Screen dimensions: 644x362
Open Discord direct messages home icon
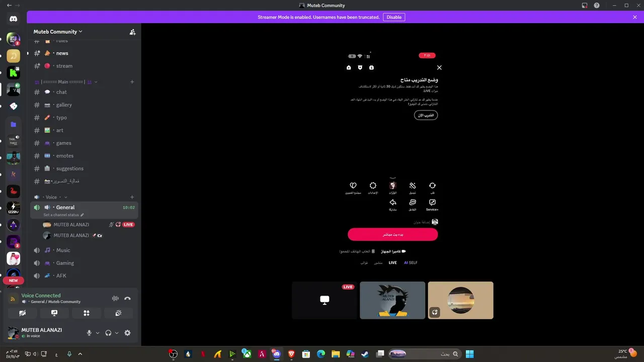click(x=14, y=19)
